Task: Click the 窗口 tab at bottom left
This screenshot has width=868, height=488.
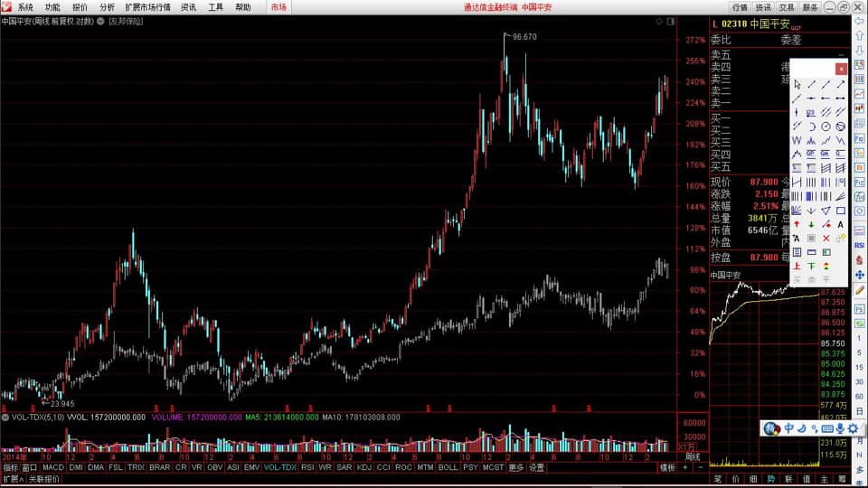Action: pos(29,467)
